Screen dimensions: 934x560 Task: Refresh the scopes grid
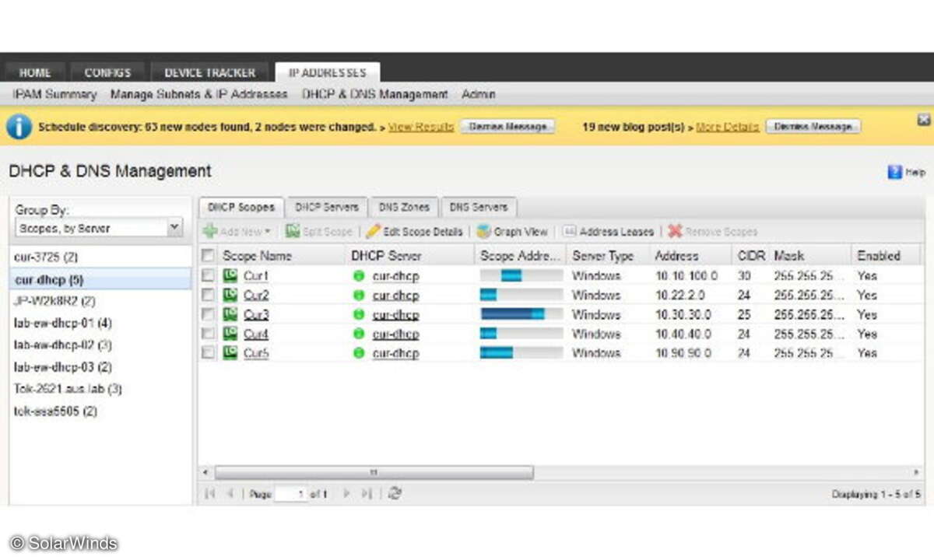[395, 494]
